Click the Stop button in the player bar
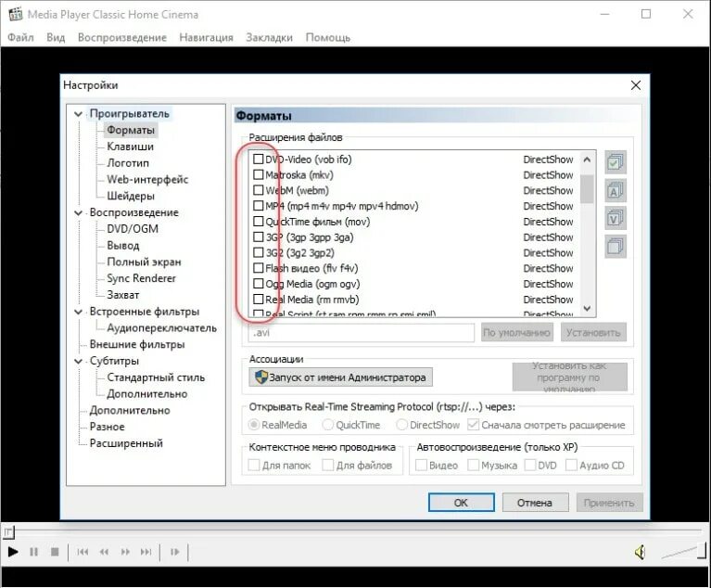 coord(55,552)
